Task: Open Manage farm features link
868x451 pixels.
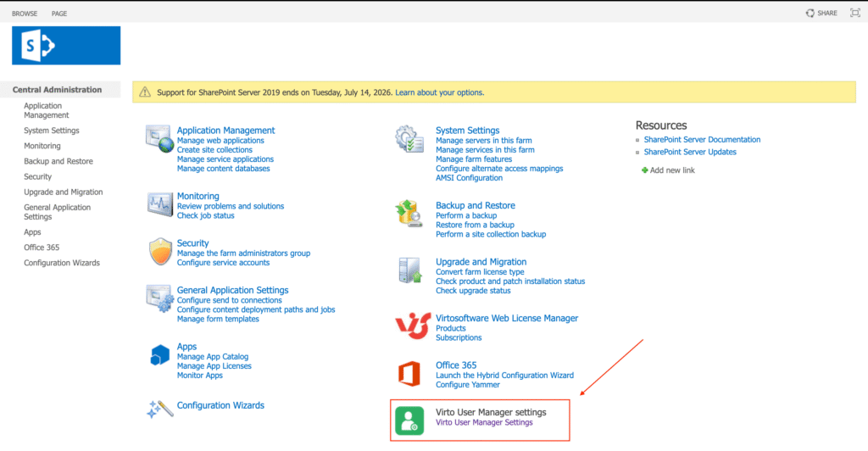Action: [x=474, y=159]
